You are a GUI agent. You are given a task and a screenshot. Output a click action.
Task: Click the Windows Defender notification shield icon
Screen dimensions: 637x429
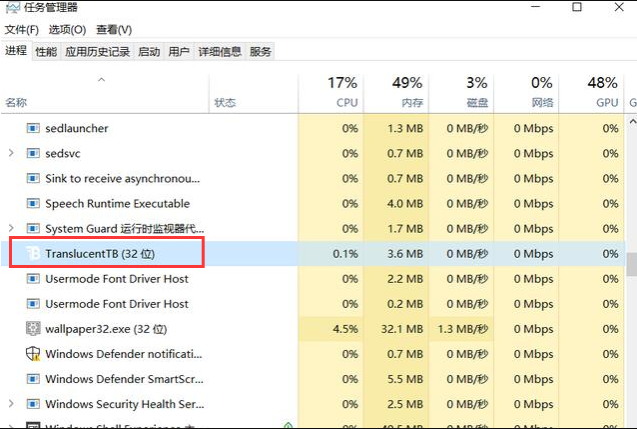pos(33,354)
